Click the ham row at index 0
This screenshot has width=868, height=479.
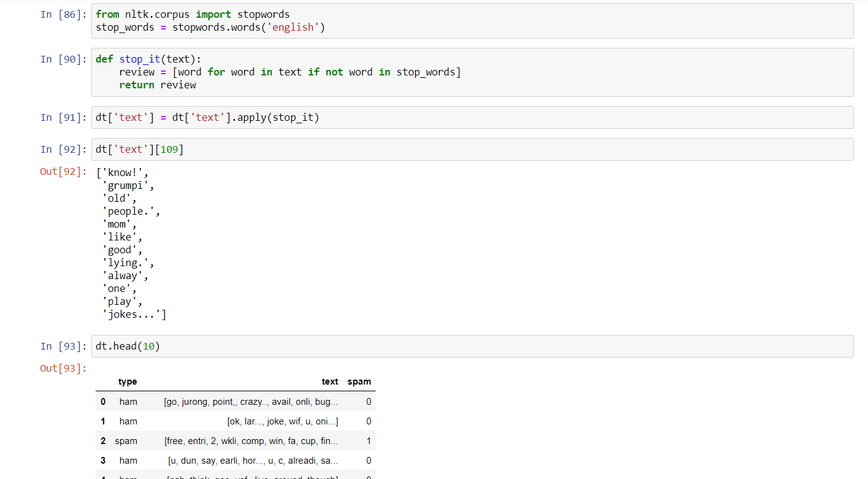pyautogui.click(x=233, y=401)
